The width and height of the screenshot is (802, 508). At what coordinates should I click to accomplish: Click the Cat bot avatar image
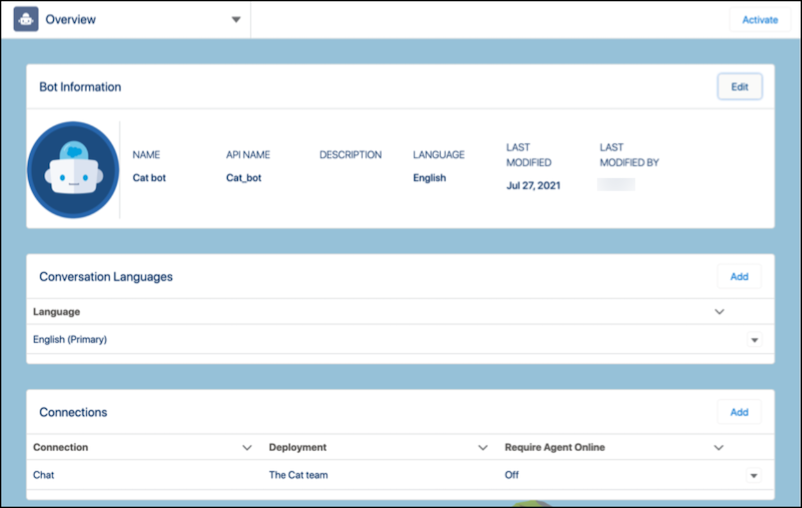73,170
